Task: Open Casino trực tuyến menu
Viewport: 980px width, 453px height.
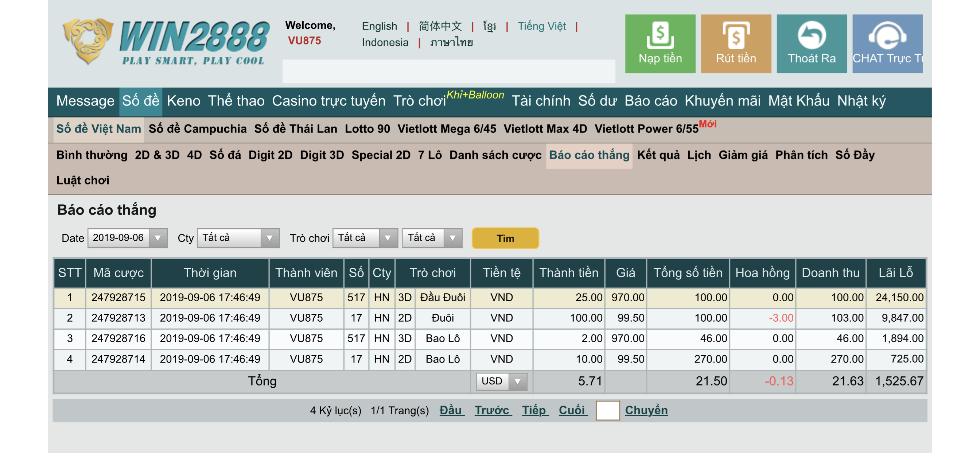Action: [329, 101]
